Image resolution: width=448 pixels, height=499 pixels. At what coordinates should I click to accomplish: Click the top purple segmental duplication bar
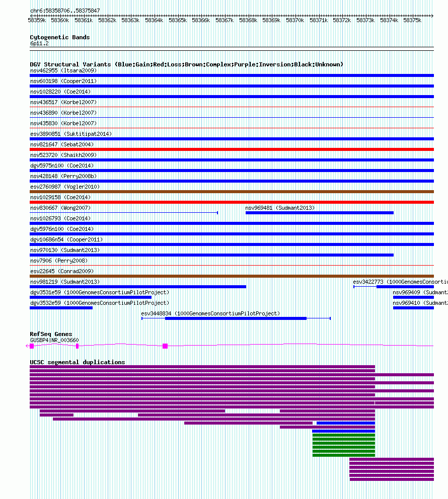202,367
